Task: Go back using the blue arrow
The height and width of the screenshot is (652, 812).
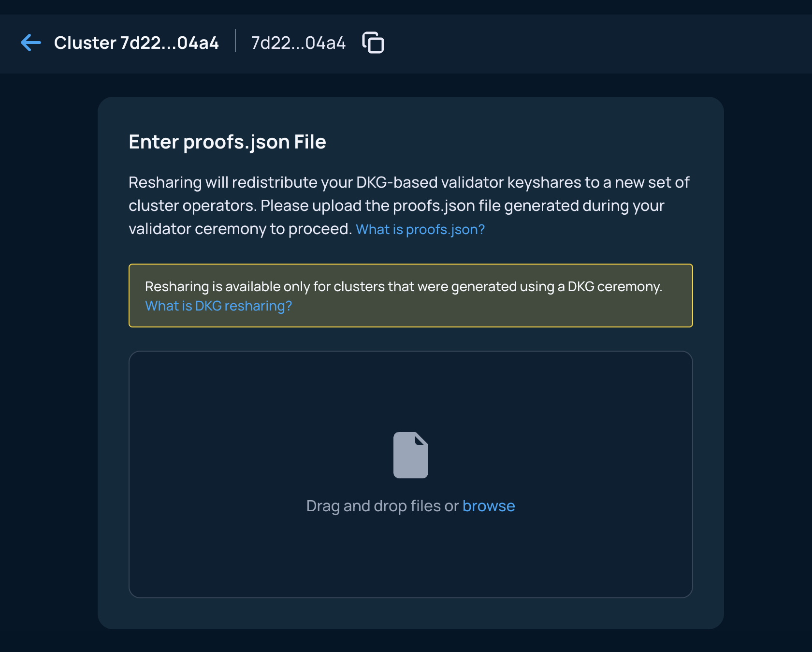Action: pos(31,43)
